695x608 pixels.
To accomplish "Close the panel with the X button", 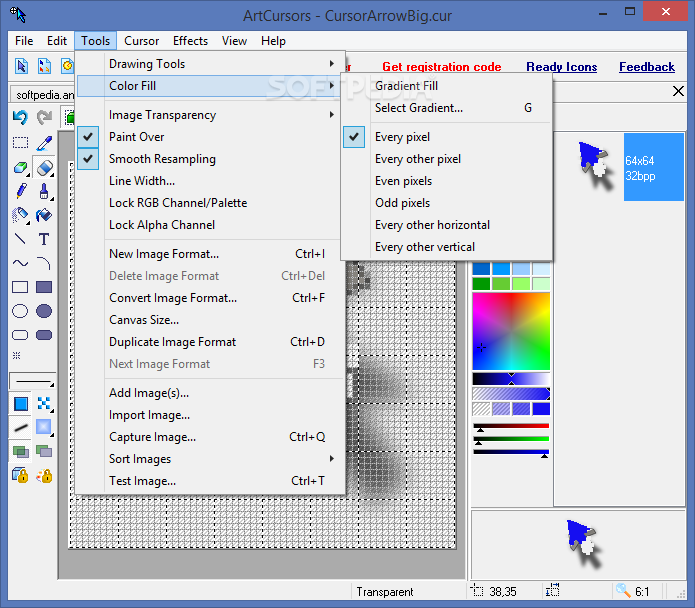I will tap(678, 91).
